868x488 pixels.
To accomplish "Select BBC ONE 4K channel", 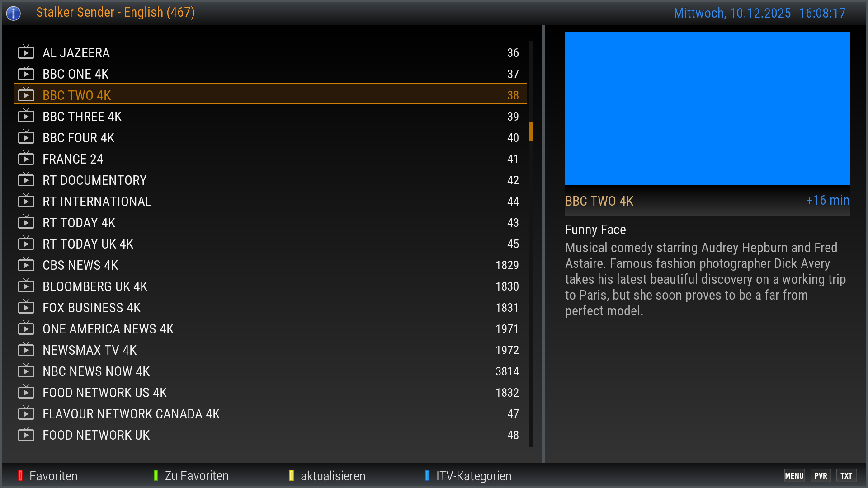I will 76,74.
